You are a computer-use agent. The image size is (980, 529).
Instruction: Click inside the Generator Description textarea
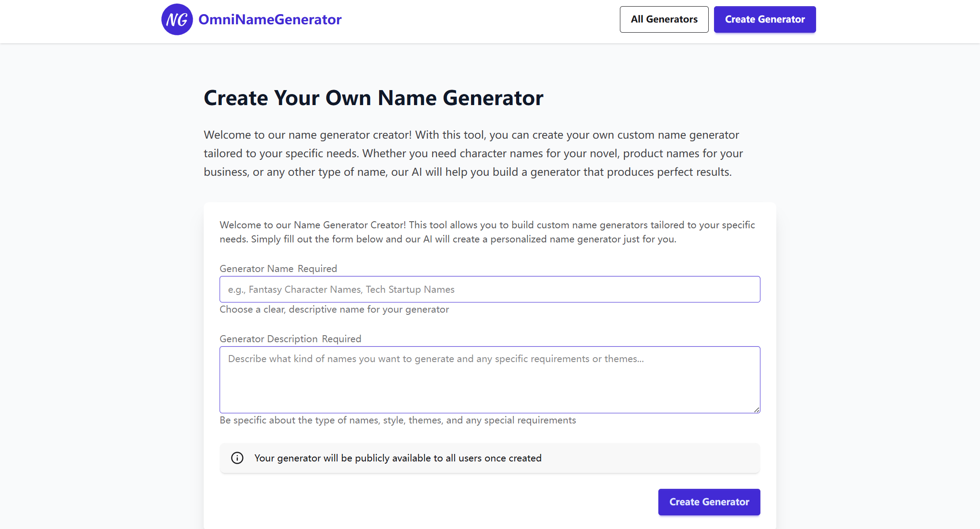click(x=490, y=380)
